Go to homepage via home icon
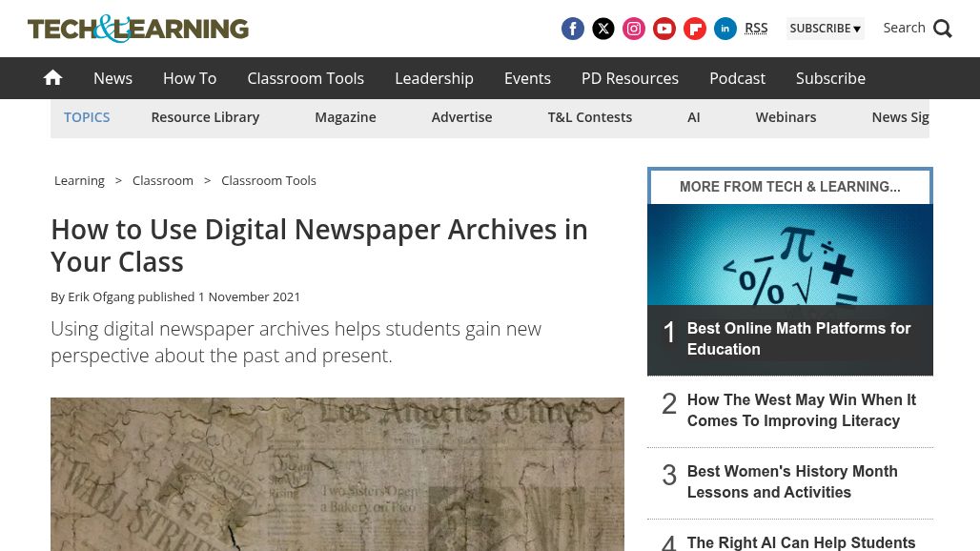The width and height of the screenshot is (980, 551). [53, 78]
